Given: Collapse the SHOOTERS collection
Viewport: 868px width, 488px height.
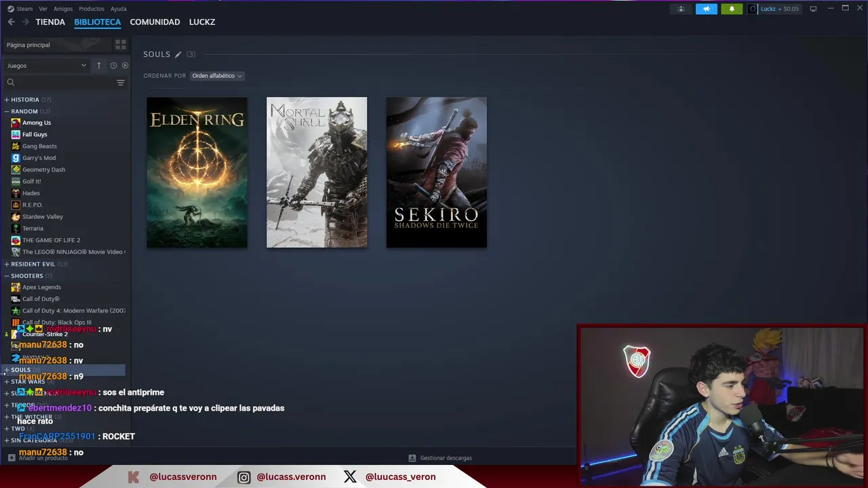Looking at the screenshot, I should coord(7,276).
